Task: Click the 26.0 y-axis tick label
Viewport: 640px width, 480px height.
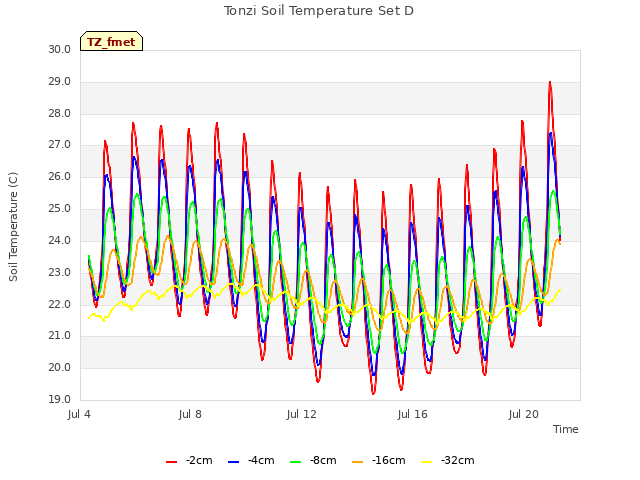Action: (x=60, y=177)
